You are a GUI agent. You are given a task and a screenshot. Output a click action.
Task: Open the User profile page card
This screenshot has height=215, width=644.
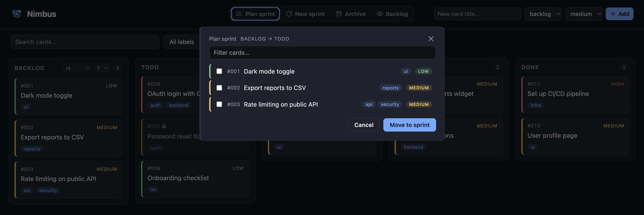tap(575, 136)
